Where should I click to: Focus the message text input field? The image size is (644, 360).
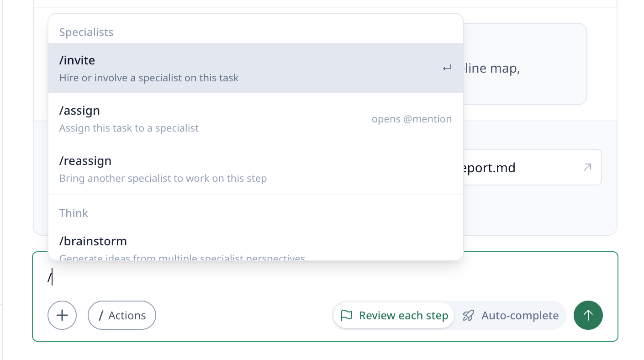(x=320, y=278)
